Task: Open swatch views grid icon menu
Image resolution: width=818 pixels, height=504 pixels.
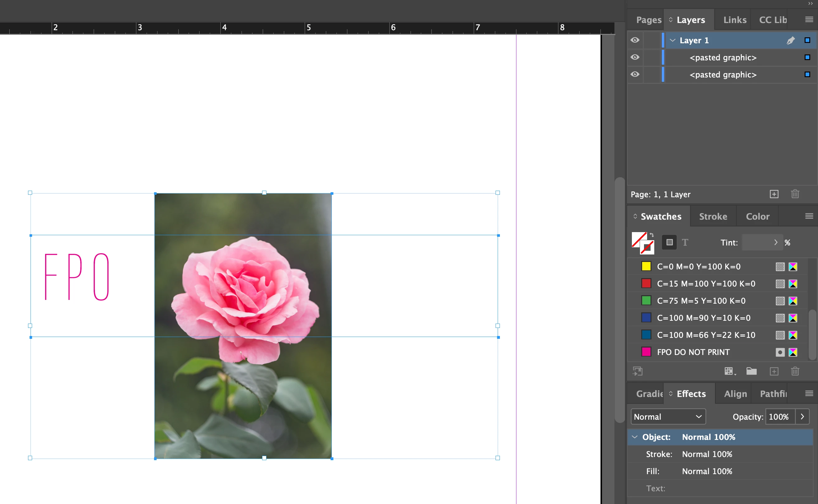Action: [729, 371]
